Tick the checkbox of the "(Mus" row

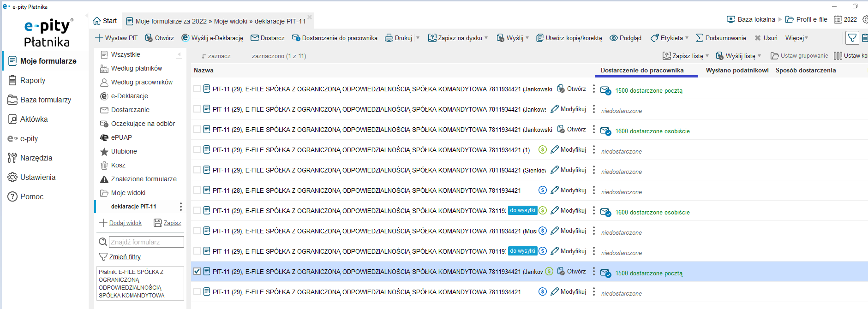[x=197, y=231]
